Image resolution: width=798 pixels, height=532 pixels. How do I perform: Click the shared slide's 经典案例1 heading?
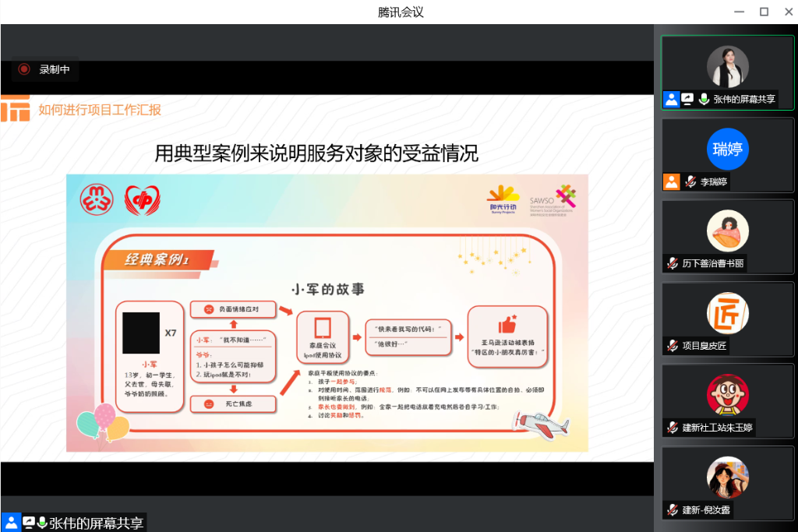[157, 259]
